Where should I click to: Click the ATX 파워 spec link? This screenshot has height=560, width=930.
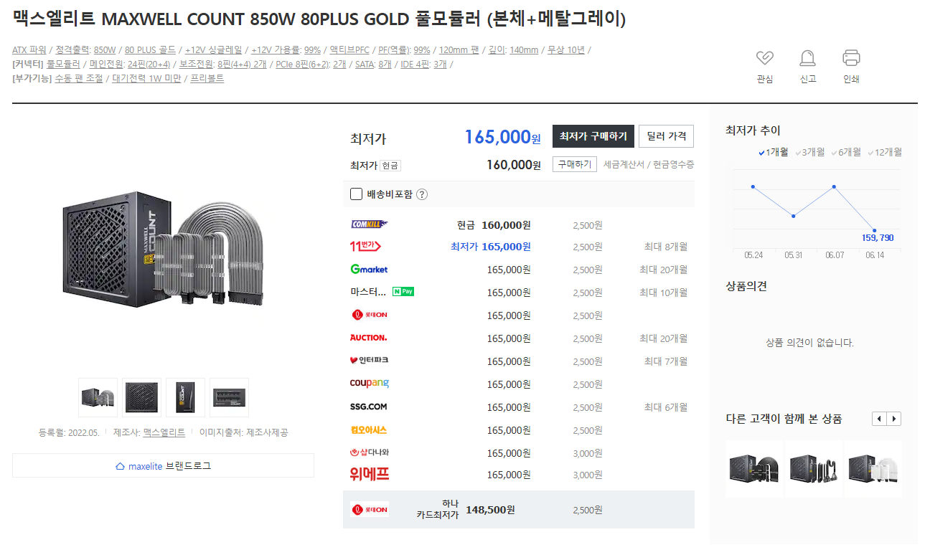pyautogui.click(x=29, y=50)
